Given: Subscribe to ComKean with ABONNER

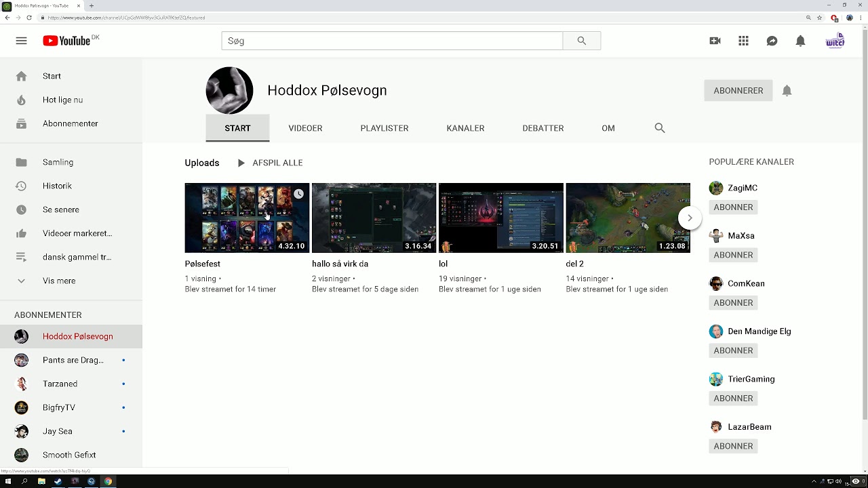Looking at the screenshot, I should pyautogui.click(x=733, y=302).
